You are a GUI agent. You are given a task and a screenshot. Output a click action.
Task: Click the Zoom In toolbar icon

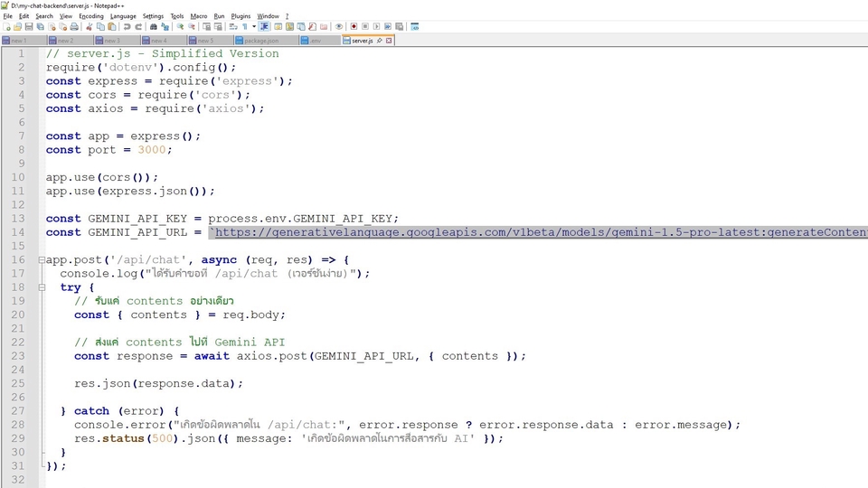[x=180, y=27]
